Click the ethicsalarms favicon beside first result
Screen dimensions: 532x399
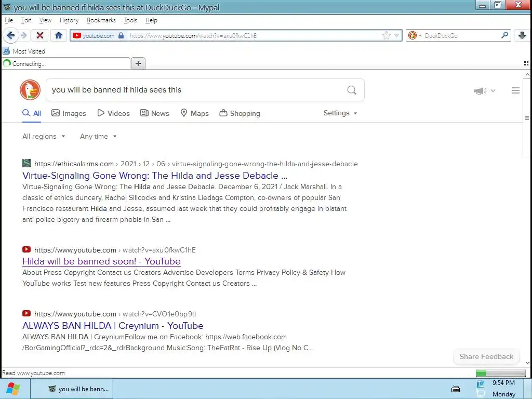[26, 163]
